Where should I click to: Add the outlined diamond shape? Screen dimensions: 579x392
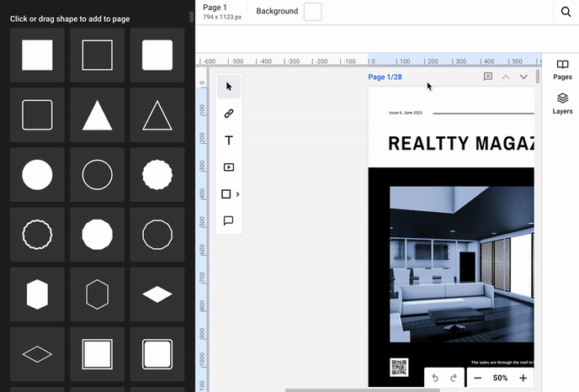[37, 354]
